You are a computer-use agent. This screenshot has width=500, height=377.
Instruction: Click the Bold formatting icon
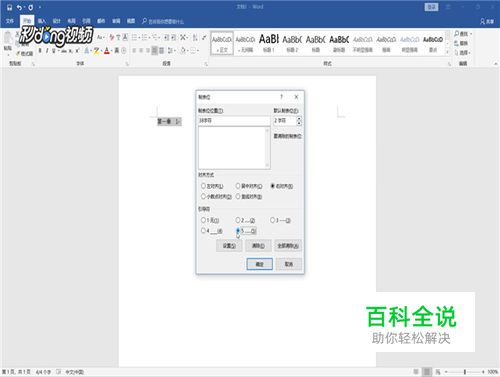tap(40, 51)
